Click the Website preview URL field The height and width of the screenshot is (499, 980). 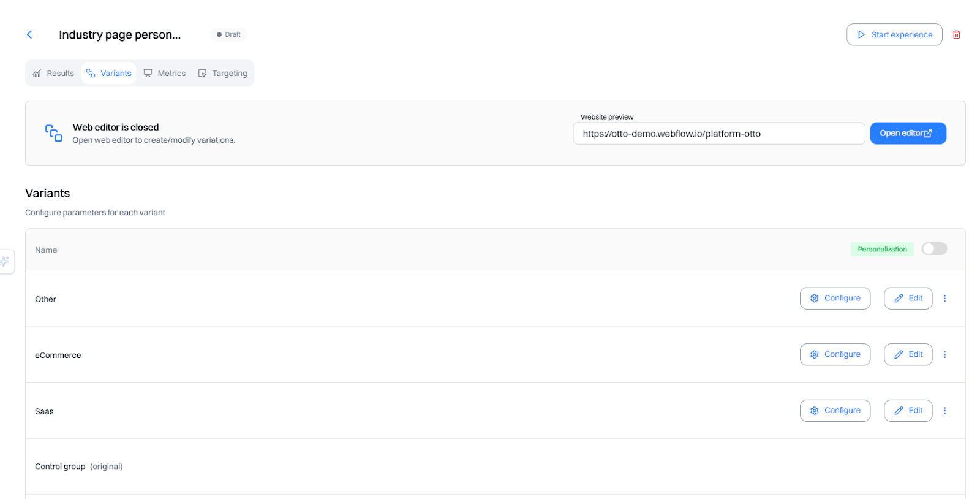point(718,134)
